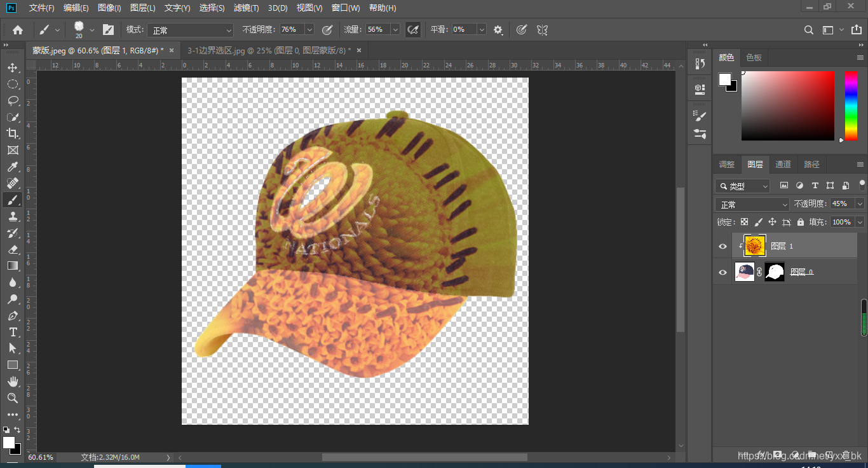Select the Blur tool
This screenshot has height=468, width=868.
click(x=13, y=282)
